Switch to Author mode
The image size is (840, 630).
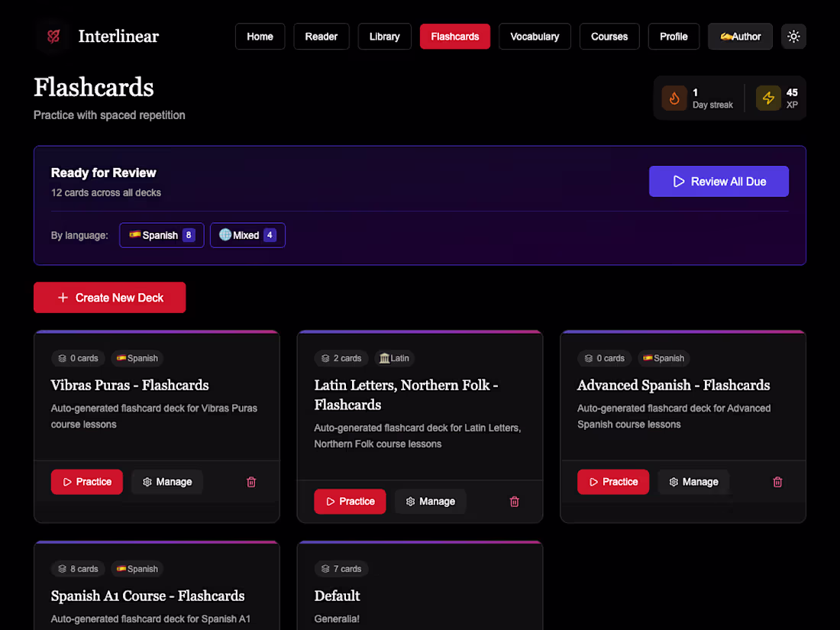pyautogui.click(x=740, y=37)
